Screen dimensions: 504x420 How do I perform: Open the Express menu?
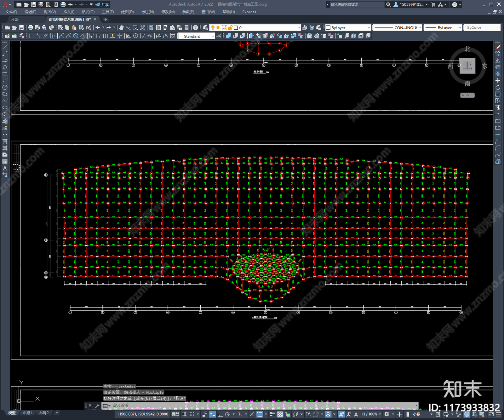pos(249,12)
